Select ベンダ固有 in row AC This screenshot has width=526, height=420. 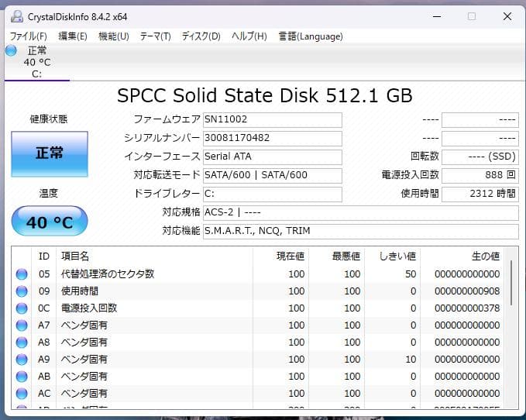[x=84, y=393]
